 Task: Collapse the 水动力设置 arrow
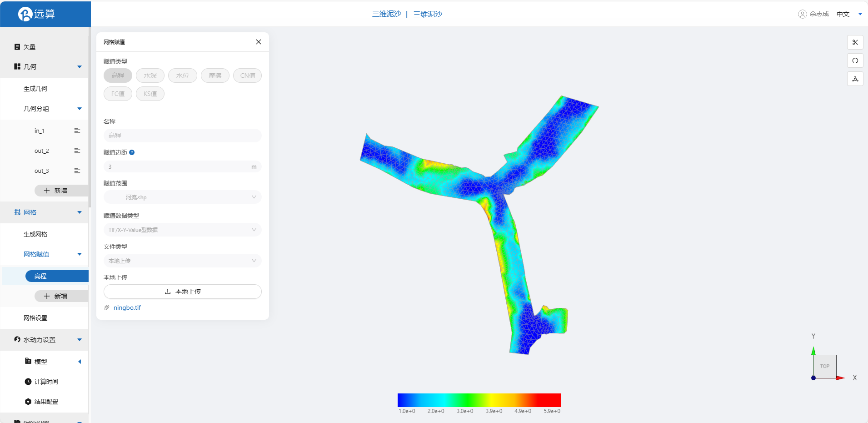click(80, 340)
